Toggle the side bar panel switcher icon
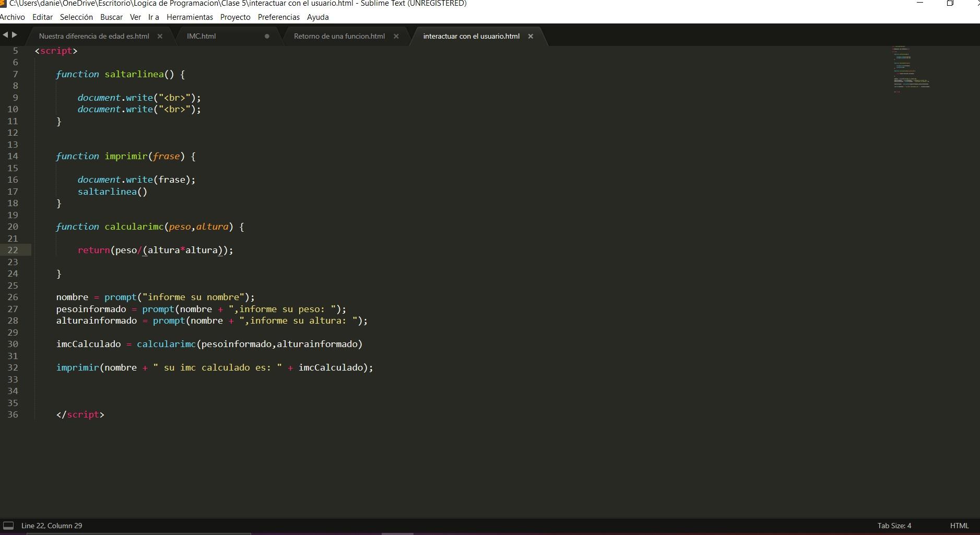The height and width of the screenshot is (535, 980). [8, 526]
